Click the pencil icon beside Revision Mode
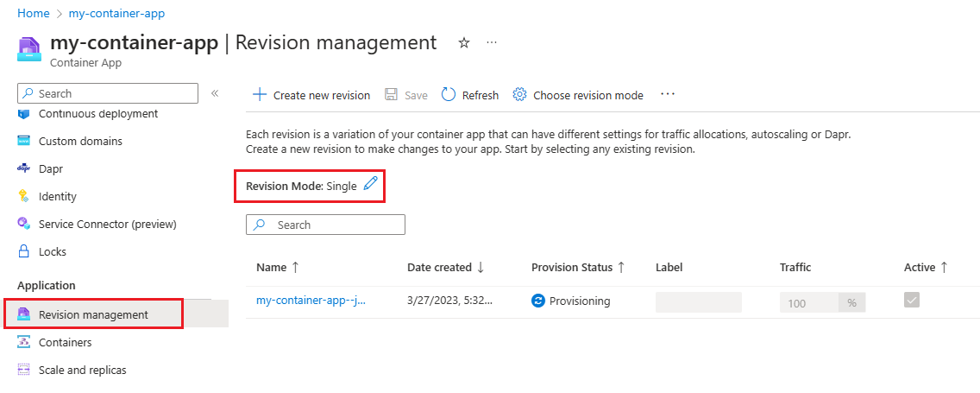Image resolution: width=980 pixels, height=393 pixels. (370, 183)
